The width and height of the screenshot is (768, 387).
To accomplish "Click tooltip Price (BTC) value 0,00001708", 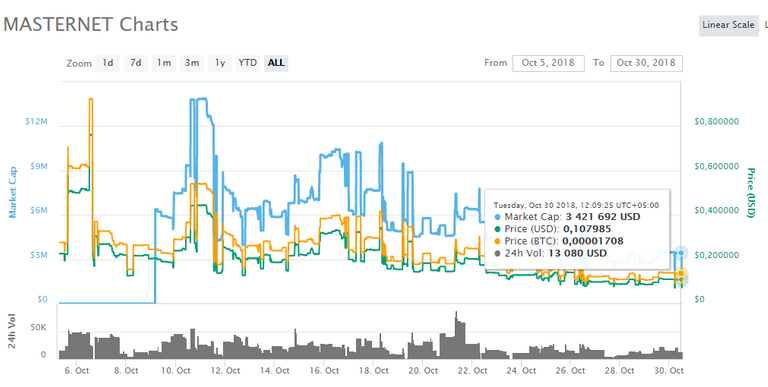I will 593,241.
